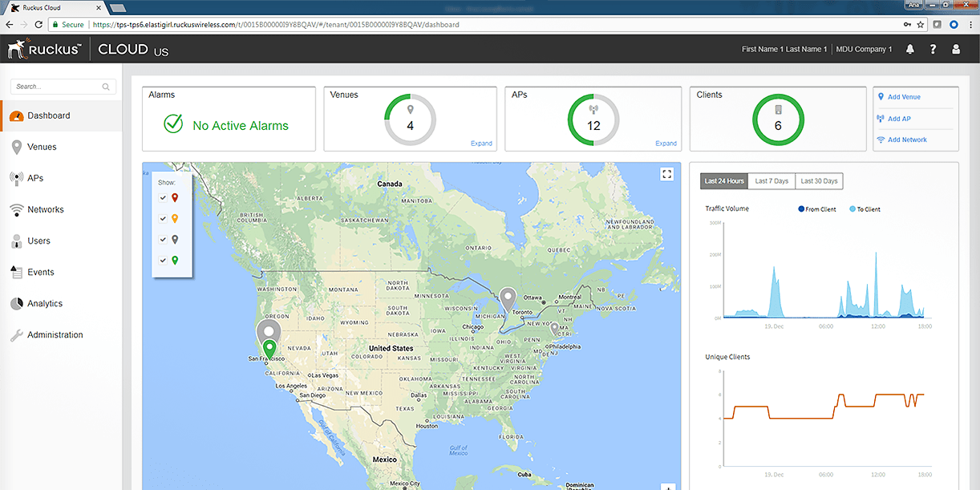Click the Dashboard gauge icon in the sidebar
This screenshot has height=490, width=980.
coord(16,116)
